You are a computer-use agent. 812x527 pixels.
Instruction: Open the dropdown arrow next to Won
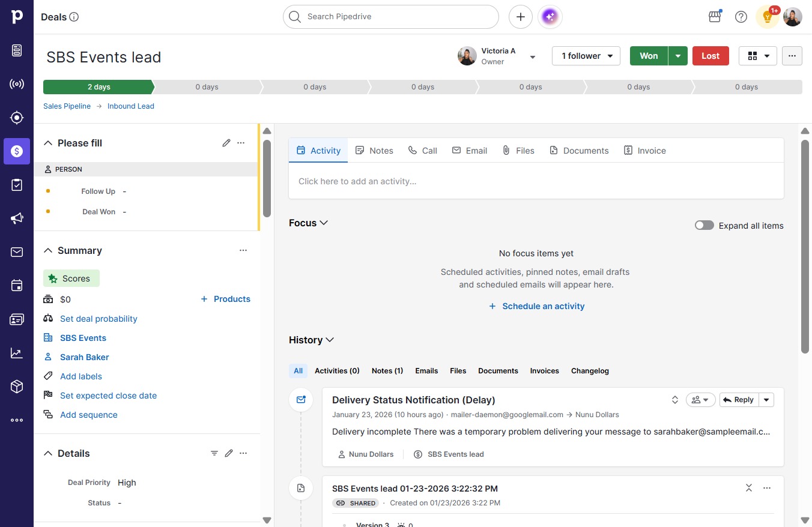[x=678, y=56]
